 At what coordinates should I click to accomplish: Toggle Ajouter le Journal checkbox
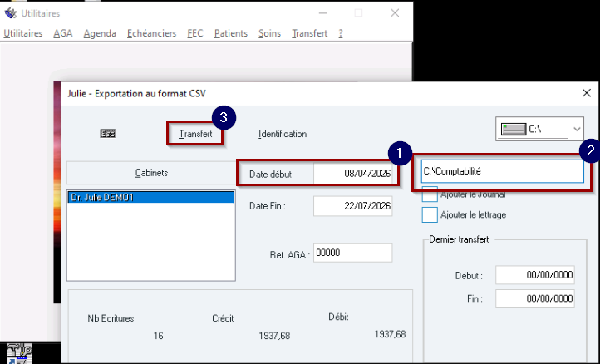[430, 194]
